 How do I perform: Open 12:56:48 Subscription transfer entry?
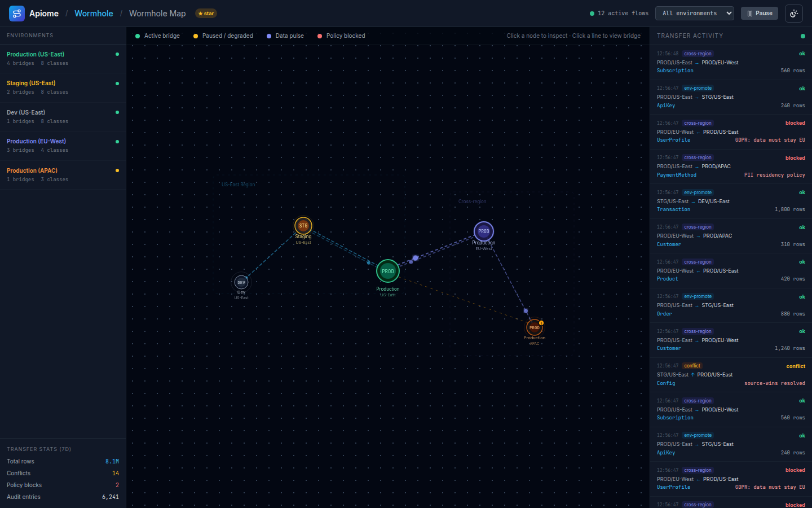(x=731, y=62)
